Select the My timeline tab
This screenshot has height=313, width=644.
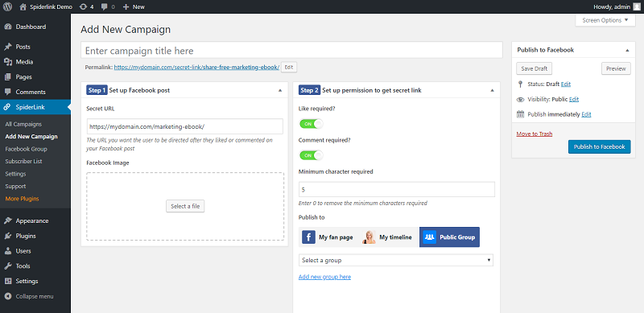(x=388, y=237)
